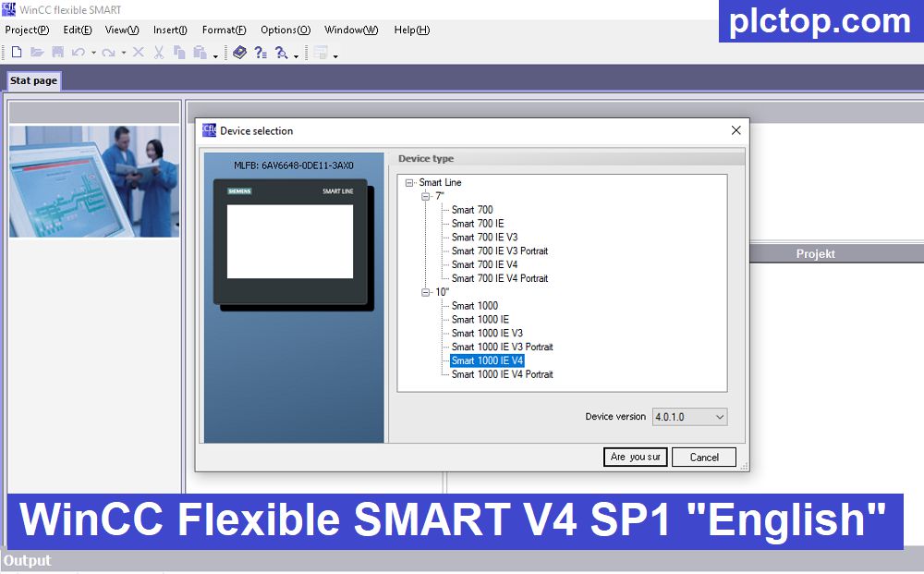Select Smart 700 IE device
This screenshot has height=574, width=924.
coord(478,224)
